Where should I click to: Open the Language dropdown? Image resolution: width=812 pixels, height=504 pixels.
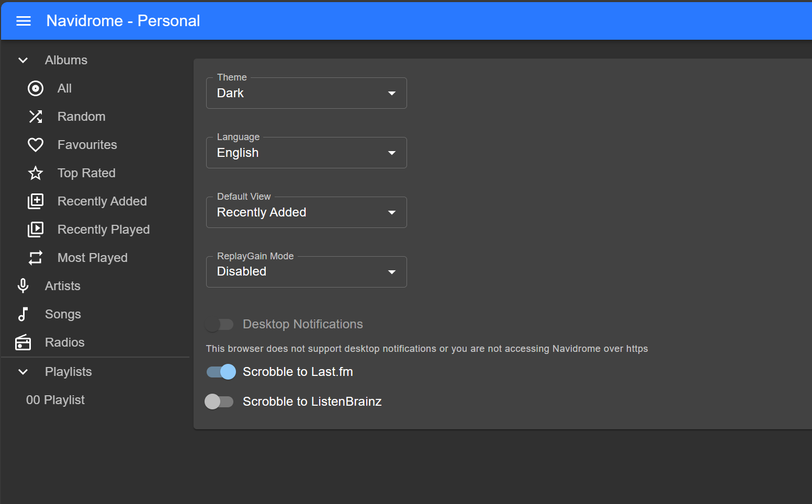tap(306, 153)
